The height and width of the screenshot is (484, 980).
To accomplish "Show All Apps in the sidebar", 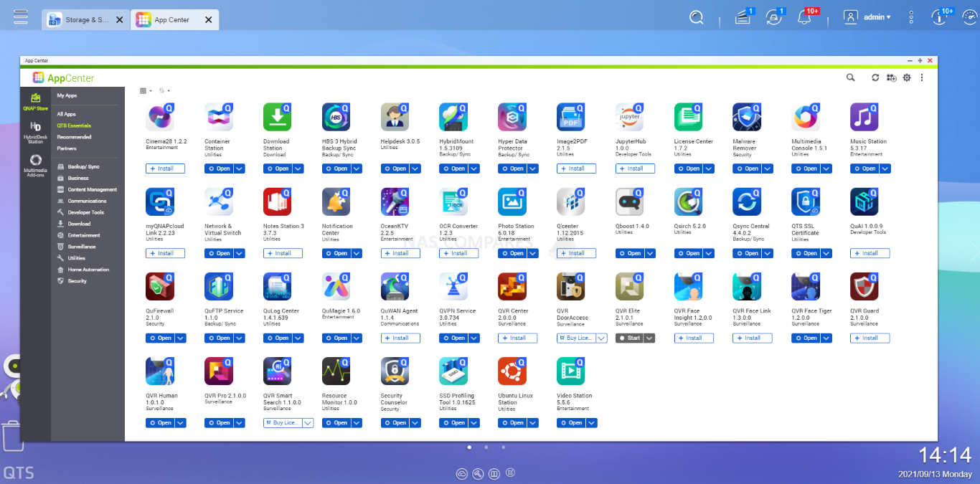I will click(x=66, y=114).
